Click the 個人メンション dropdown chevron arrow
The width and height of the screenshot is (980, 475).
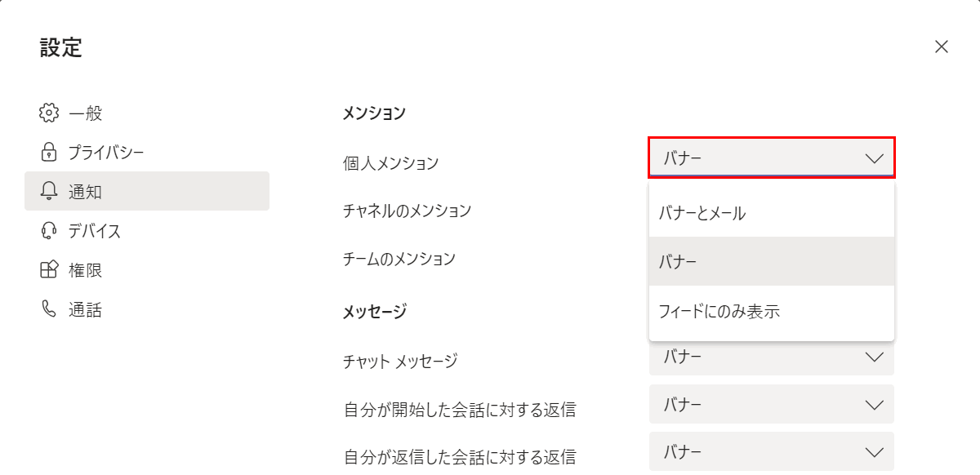[874, 158]
